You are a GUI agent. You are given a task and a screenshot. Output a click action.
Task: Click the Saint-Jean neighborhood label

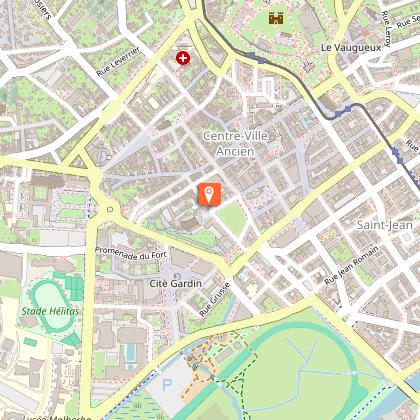click(x=385, y=225)
